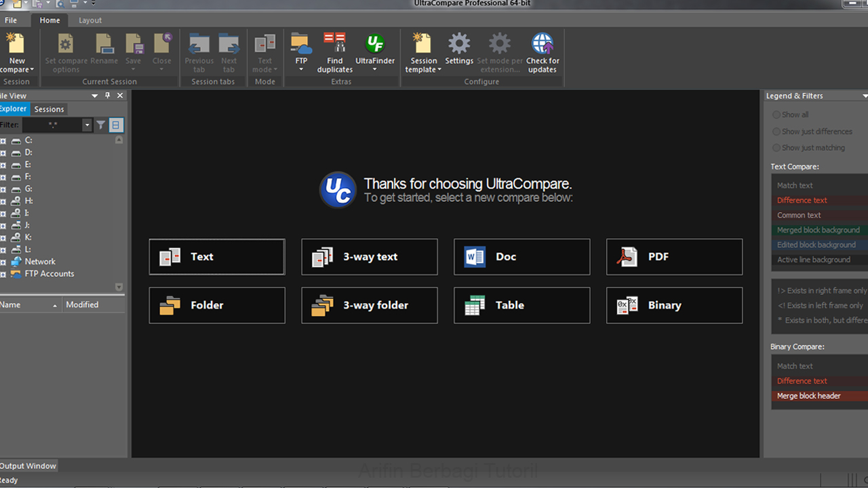This screenshot has width=868, height=488.
Task: Start a new Text compare
Action: 217,257
